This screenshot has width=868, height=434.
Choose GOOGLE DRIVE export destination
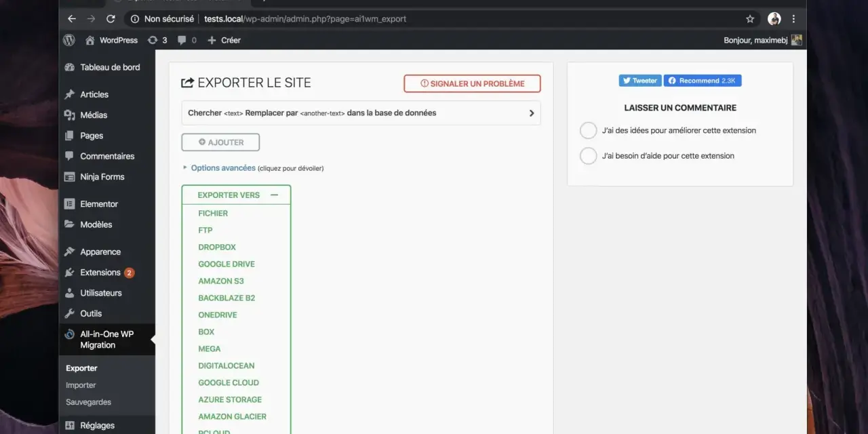(x=226, y=264)
